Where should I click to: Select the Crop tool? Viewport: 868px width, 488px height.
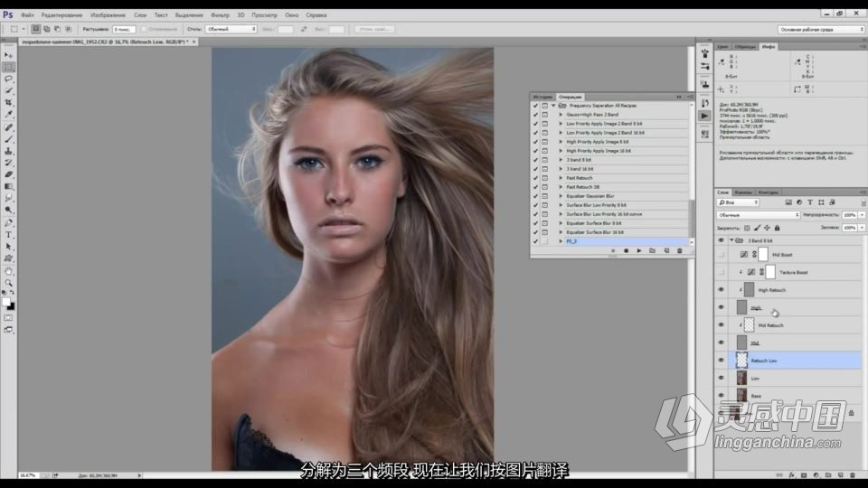coord(8,102)
